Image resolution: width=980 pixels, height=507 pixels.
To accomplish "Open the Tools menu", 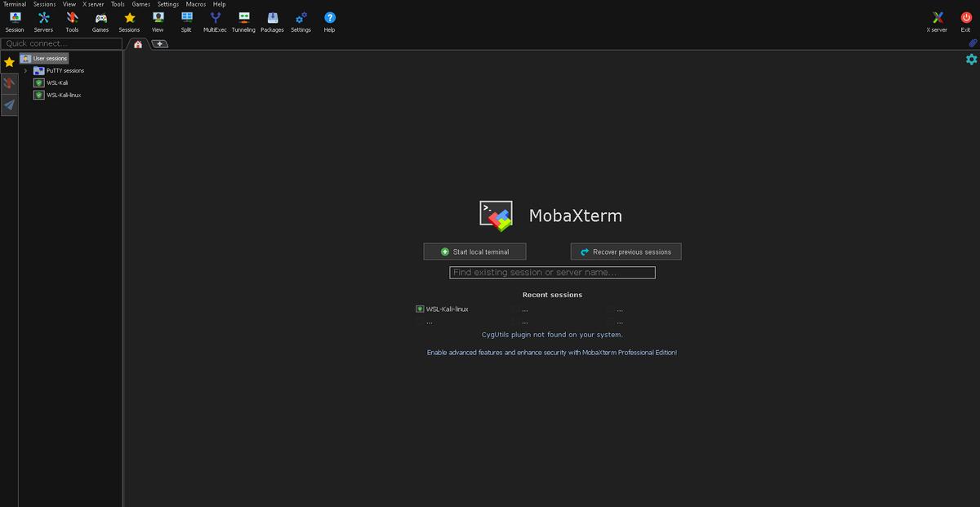I will 118,4.
